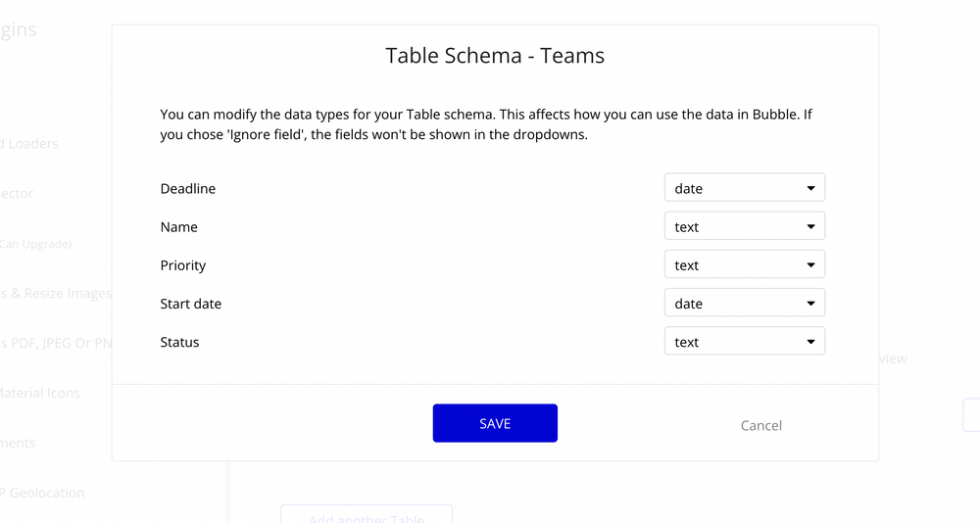
Task: Click the arrow on Status dropdown
Action: pyautogui.click(x=810, y=342)
